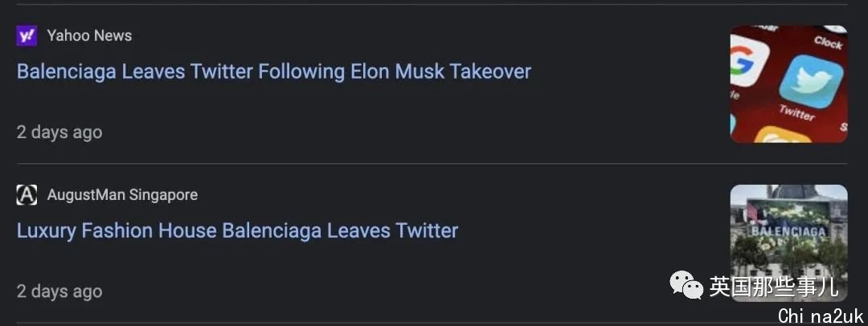Click the Twitter bird app icon in thumbnail
Image resolution: width=868 pixels, height=326 pixels.
pyautogui.click(x=811, y=81)
